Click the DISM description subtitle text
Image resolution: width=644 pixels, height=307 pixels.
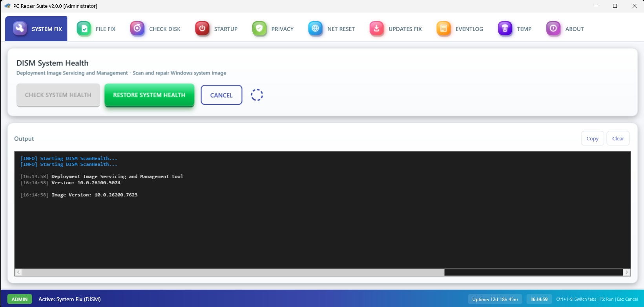click(x=121, y=73)
